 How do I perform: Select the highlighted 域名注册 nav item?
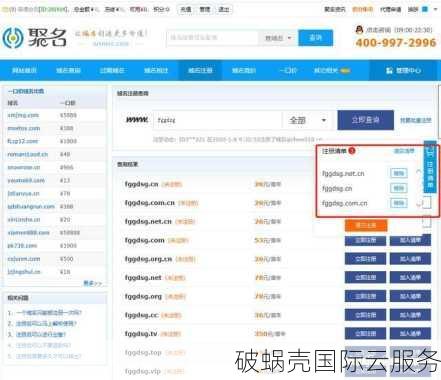200,71
